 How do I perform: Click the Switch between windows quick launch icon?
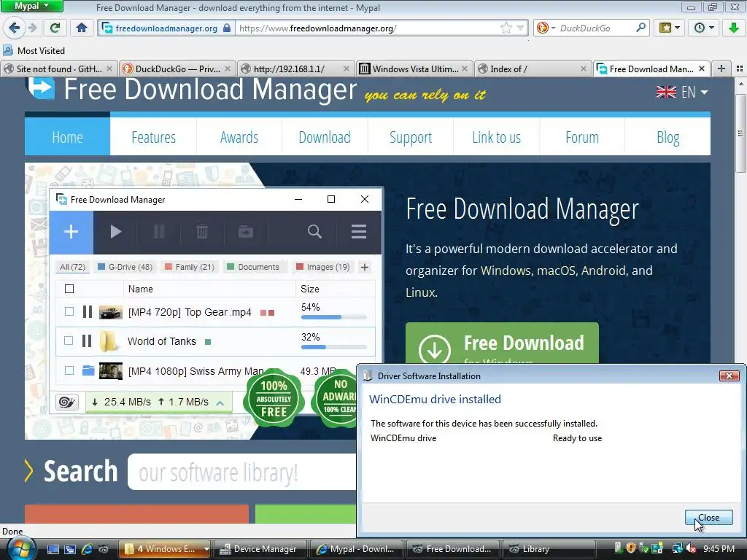(70, 549)
